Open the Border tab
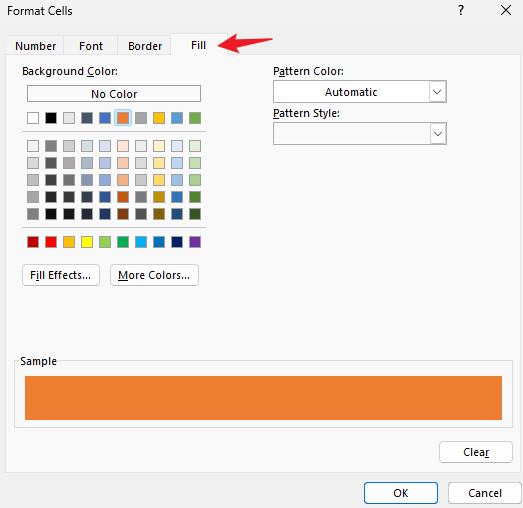 tap(145, 46)
